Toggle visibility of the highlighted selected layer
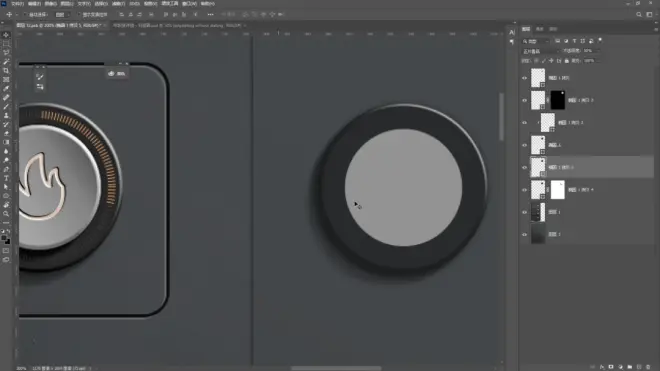660x371 pixels. [x=524, y=168]
